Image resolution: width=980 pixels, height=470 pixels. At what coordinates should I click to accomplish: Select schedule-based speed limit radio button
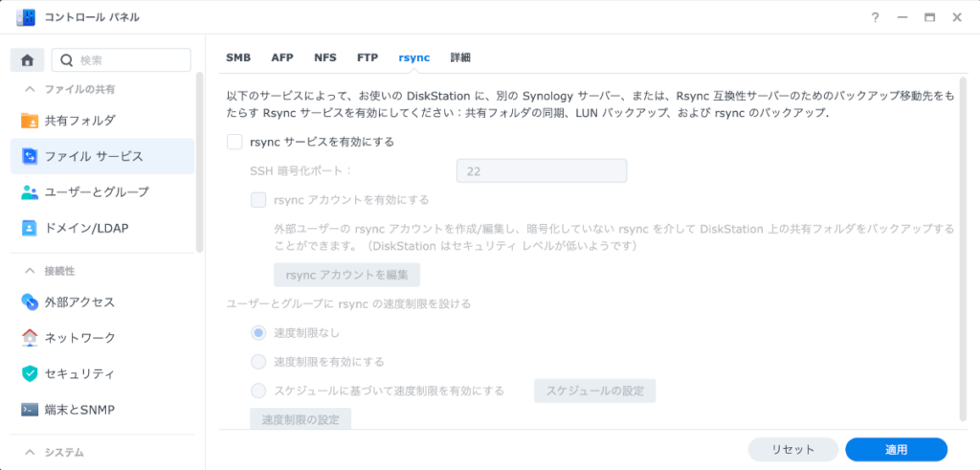pyautogui.click(x=258, y=392)
